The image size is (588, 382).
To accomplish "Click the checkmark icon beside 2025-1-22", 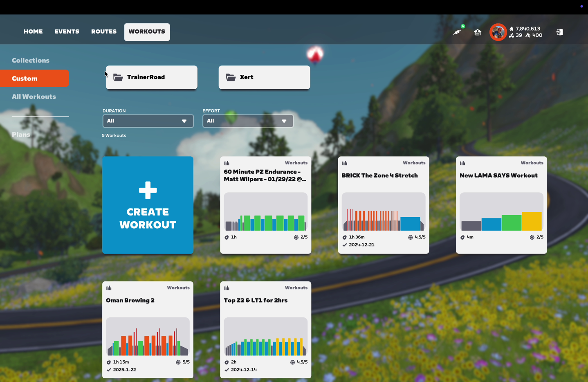I will (x=109, y=370).
